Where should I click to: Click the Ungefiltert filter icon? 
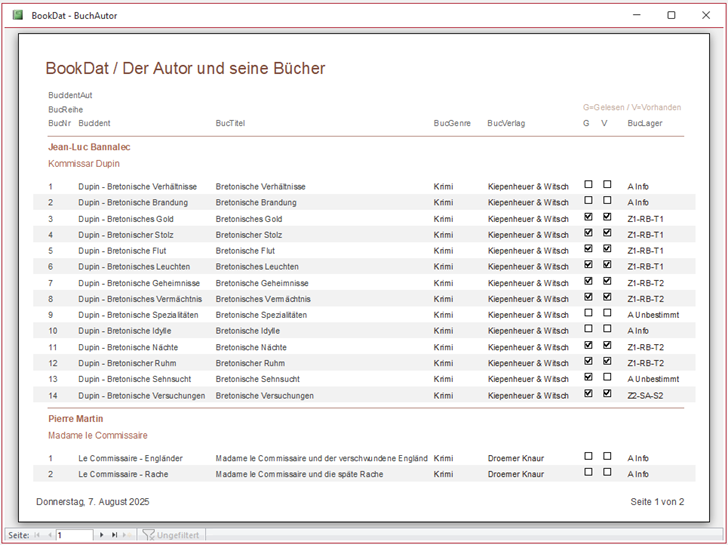pyautogui.click(x=149, y=535)
